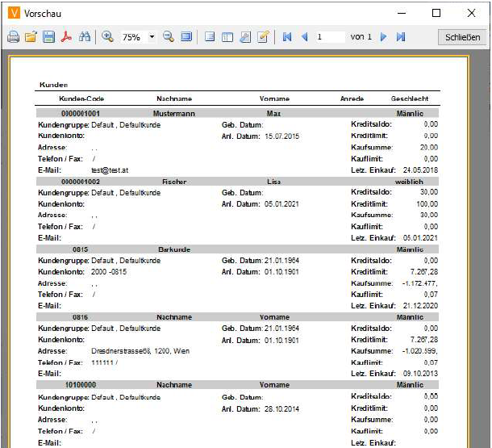Click the date 28.10.2014
The width and height of the screenshot is (492, 448).
tap(281, 409)
